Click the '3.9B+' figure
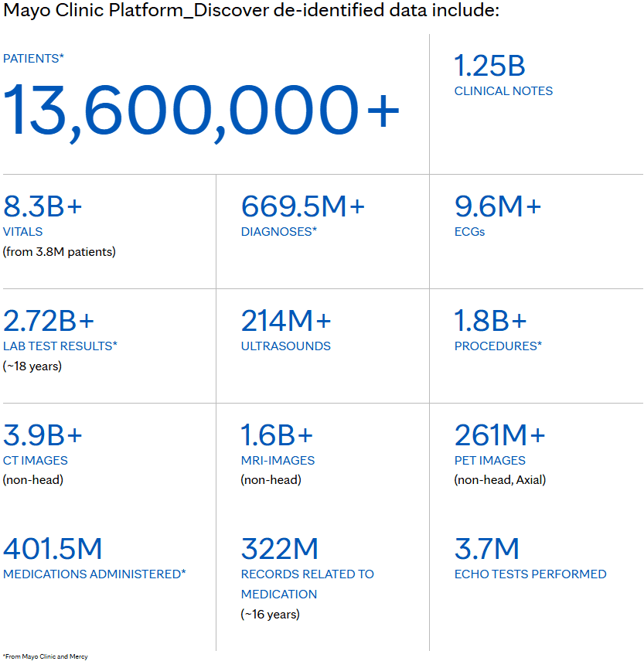644x661 pixels. [43, 435]
